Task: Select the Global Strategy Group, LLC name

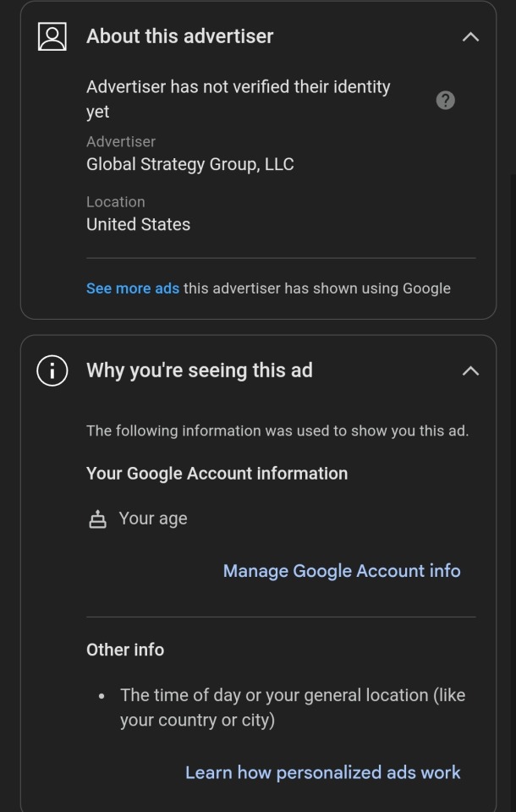Action: point(190,164)
